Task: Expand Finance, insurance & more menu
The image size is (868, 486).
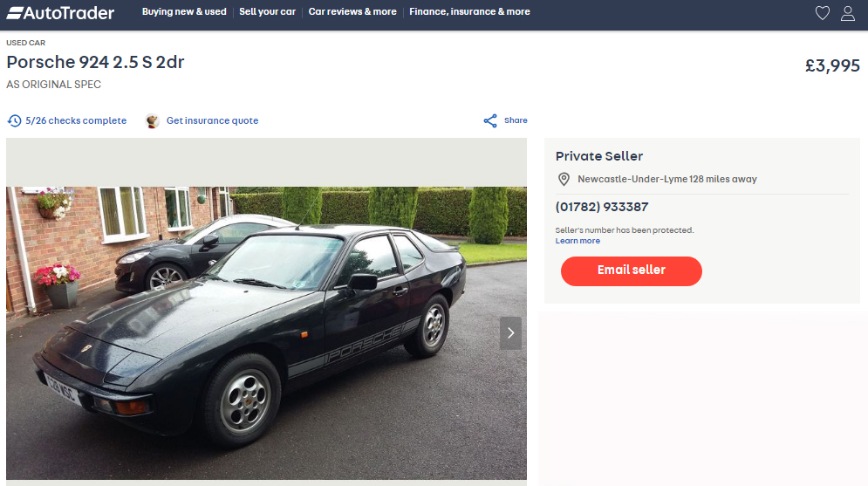Action: [x=469, y=11]
